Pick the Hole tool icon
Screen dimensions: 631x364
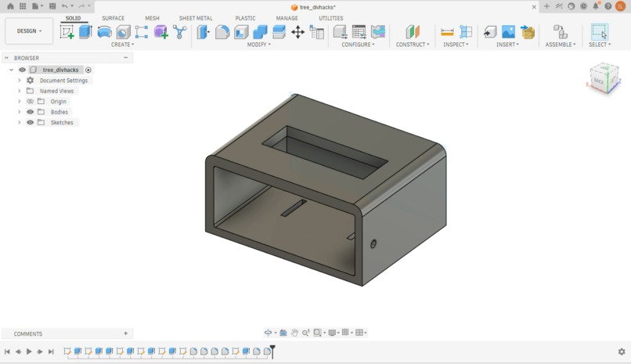pos(123,32)
